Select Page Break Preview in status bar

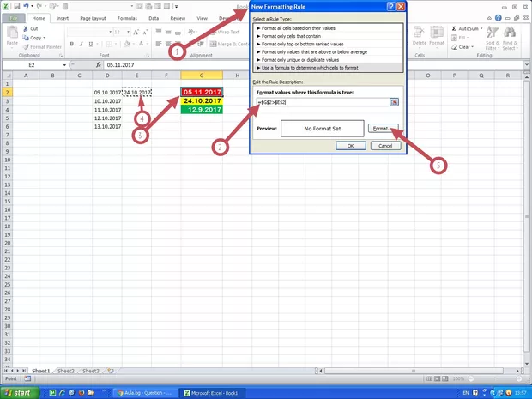click(444, 378)
